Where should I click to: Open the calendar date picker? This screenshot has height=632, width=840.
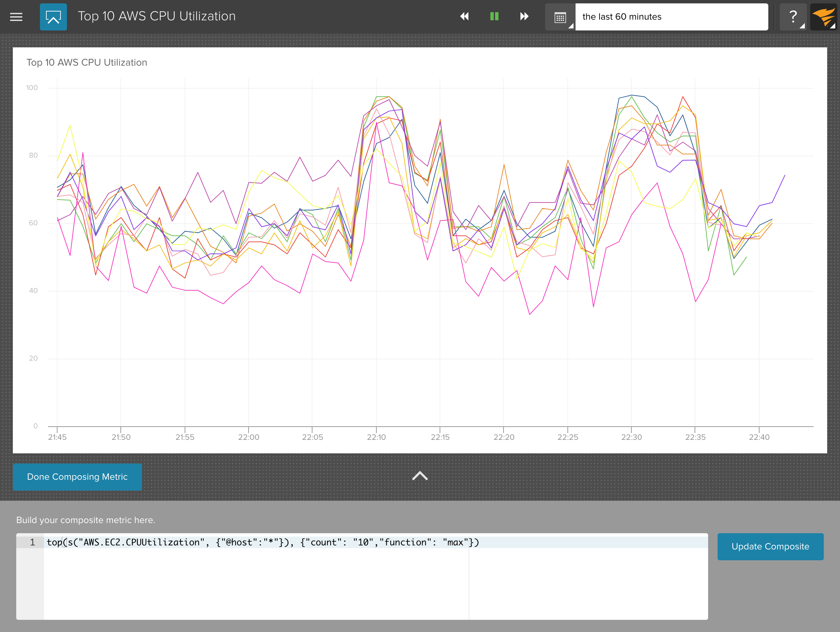click(560, 17)
